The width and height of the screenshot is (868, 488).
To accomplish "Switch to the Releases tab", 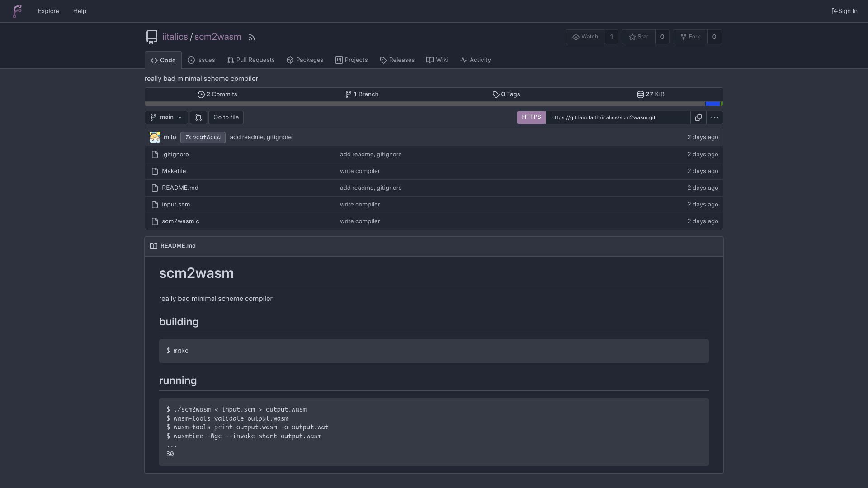I will [397, 60].
